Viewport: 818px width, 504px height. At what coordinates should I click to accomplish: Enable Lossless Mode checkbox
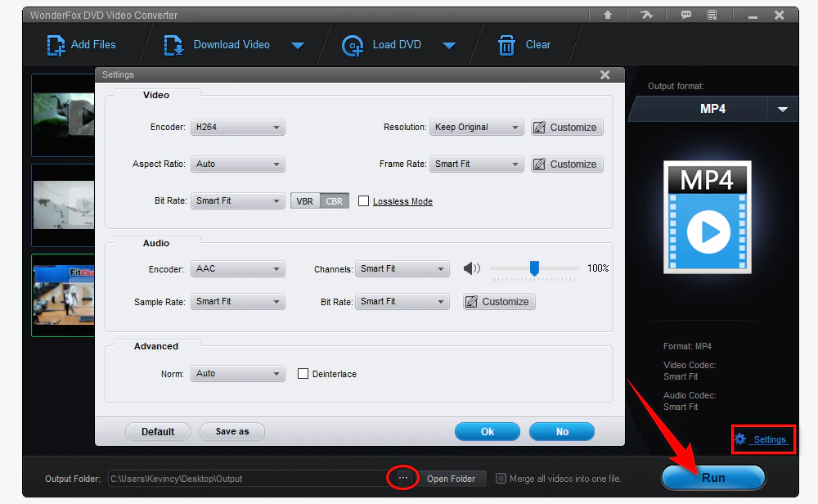tap(364, 201)
